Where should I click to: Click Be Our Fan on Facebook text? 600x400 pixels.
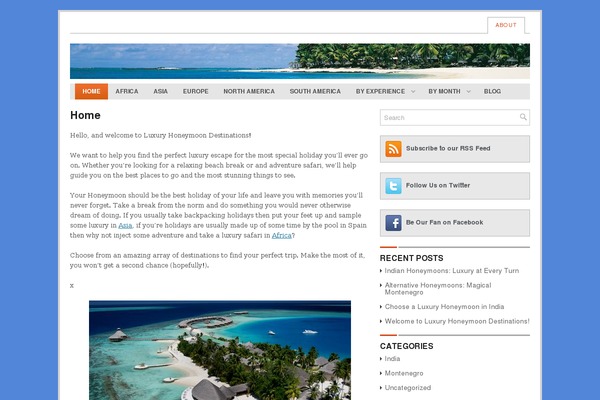(444, 222)
